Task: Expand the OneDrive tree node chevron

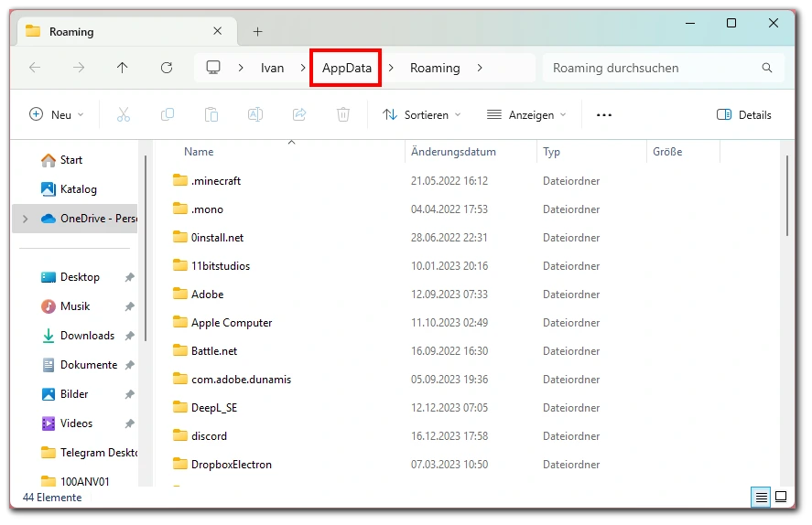Action: (x=25, y=219)
